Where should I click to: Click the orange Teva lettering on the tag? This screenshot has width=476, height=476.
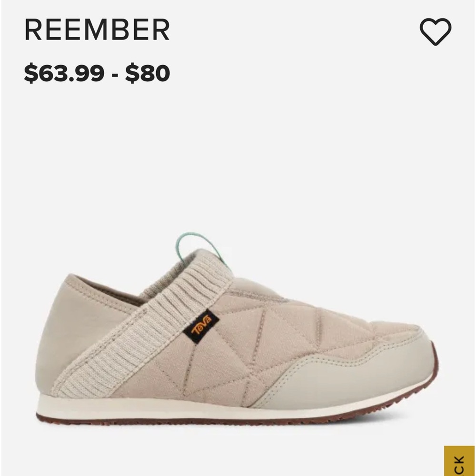pos(201,327)
